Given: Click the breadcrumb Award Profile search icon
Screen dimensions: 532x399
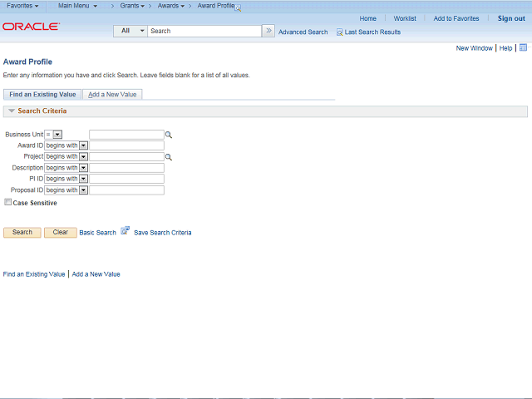Looking at the screenshot, I should 239,8.
